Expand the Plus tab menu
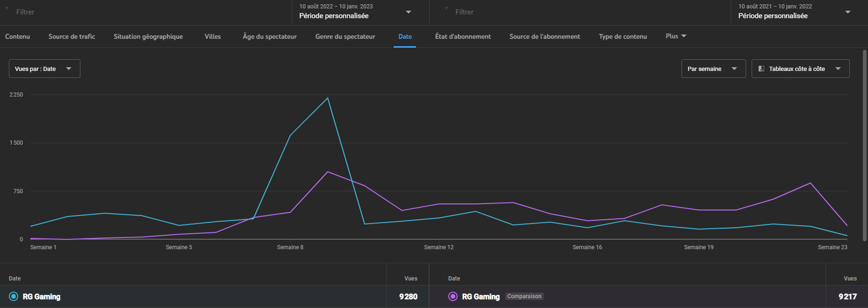The width and height of the screenshot is (868, 308). tap(676, 36)
